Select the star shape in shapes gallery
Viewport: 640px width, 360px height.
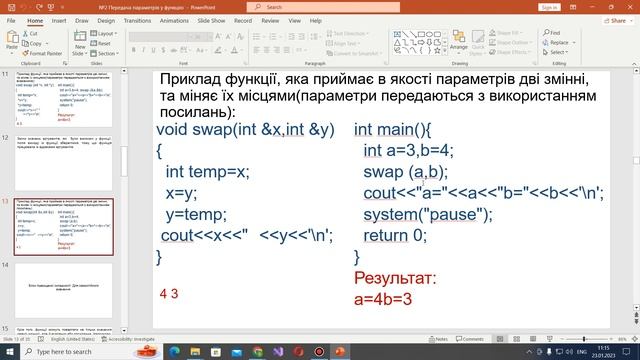(437, 51)
